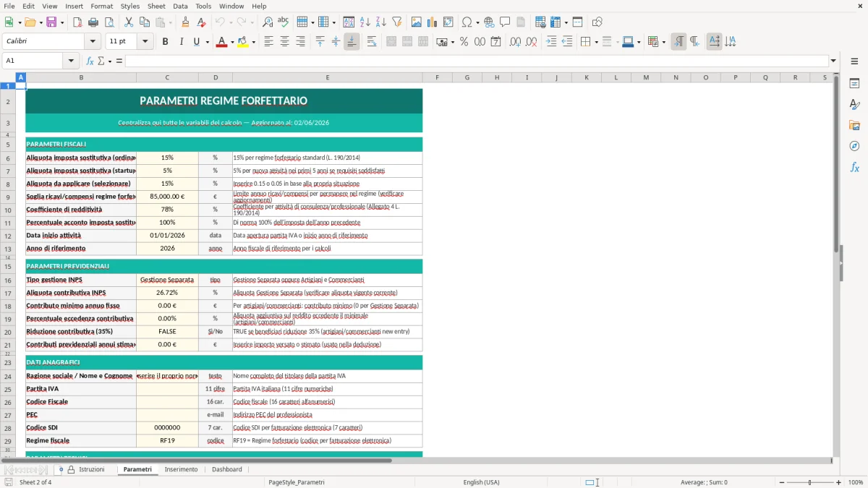Click Clear Direct Formatting icon
The width and height of the screenshot is (868, 488).
coord(201,22)
